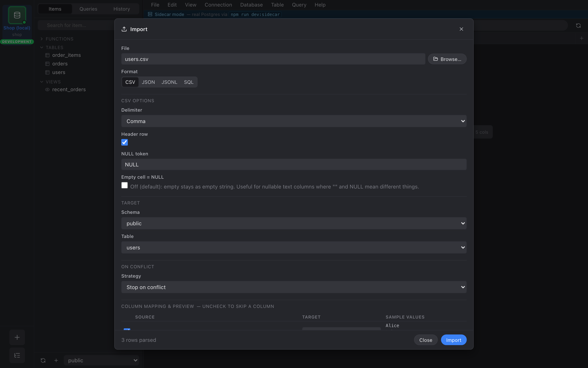
Task: Click the small plus next to the schema selector
Action: [56, 360]
